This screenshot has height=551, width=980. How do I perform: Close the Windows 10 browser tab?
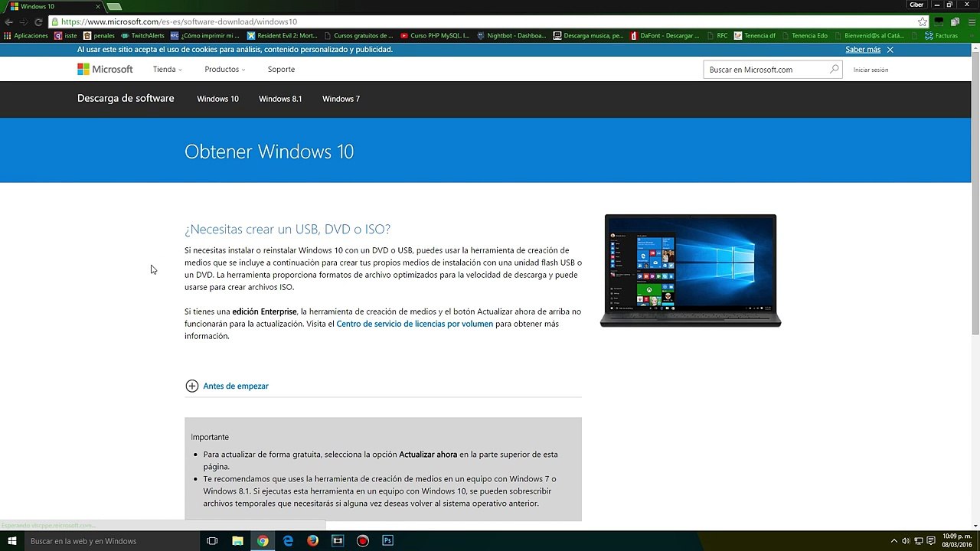click(97, 6)
